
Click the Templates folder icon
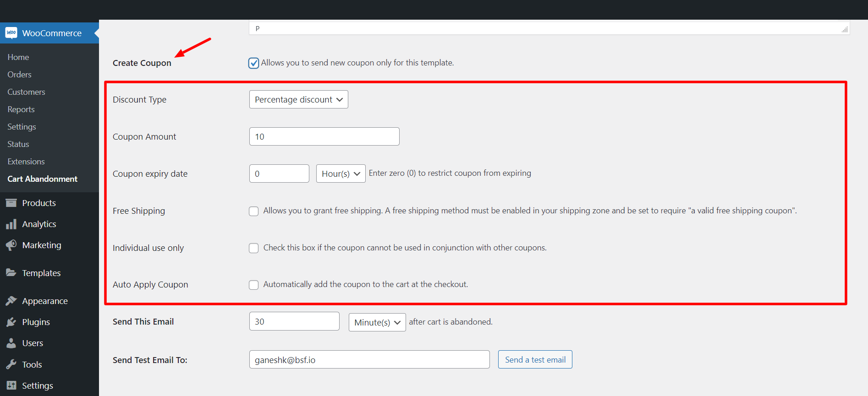(11, 273)
